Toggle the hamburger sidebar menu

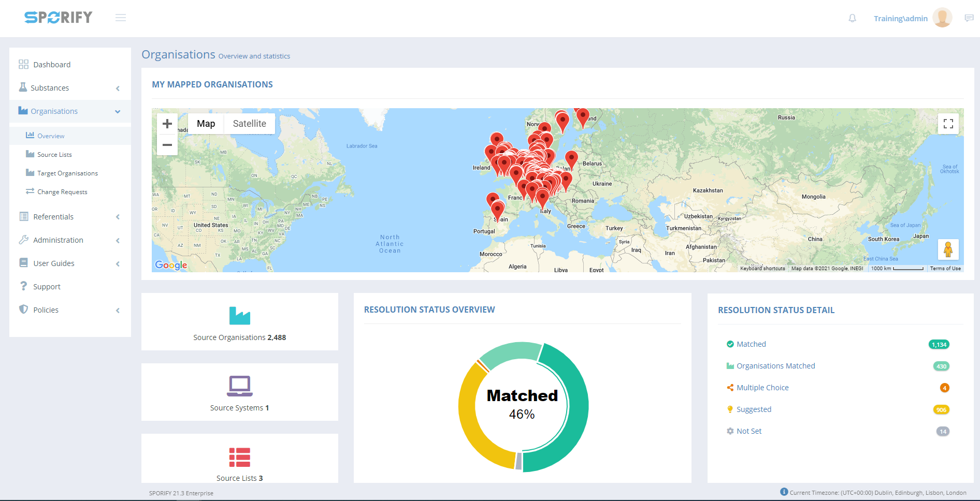click(x=121, y=18)
